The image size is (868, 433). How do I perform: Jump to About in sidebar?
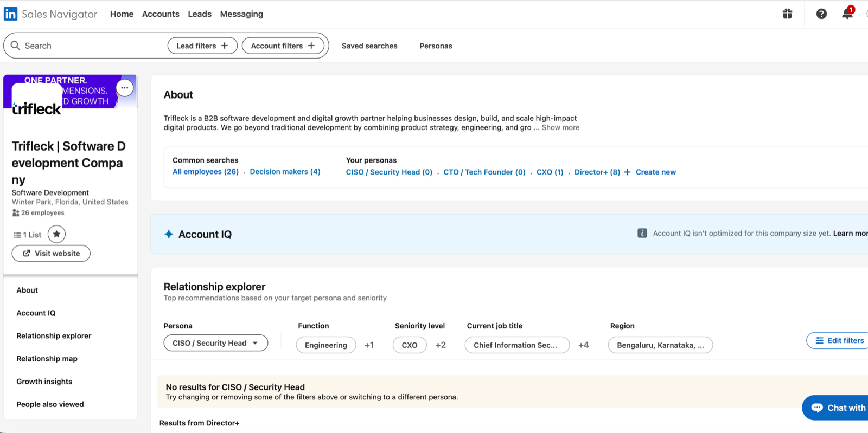(27, 290)
